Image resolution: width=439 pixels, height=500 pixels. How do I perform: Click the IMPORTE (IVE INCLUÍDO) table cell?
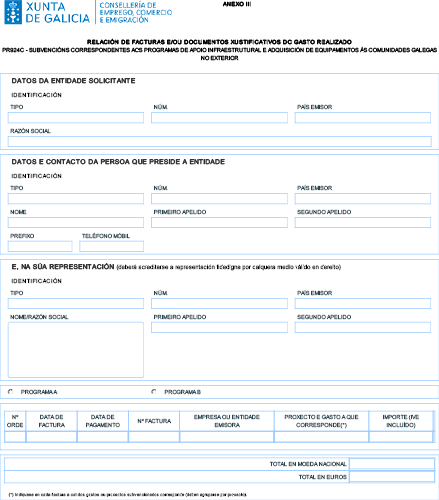tap(401, 437)
